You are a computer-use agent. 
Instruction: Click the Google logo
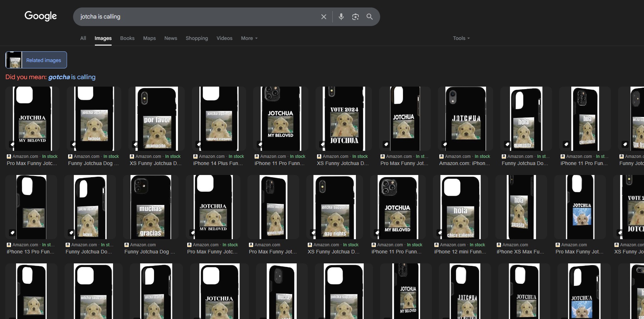(41, 16)
